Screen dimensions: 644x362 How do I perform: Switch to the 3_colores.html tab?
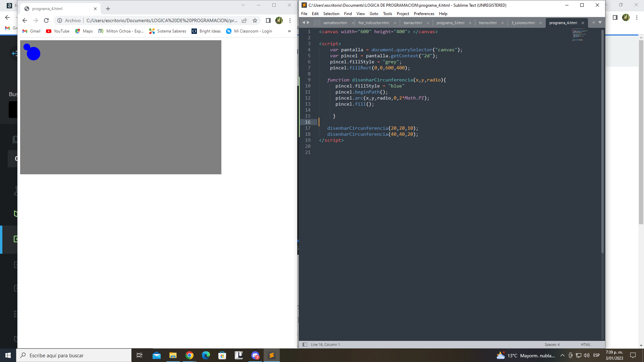click(x=523, y=23)
